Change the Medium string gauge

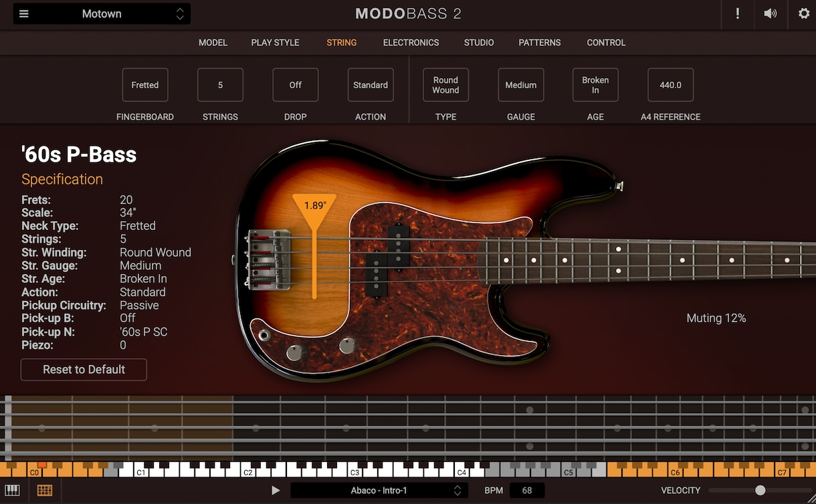click(521, 85)
